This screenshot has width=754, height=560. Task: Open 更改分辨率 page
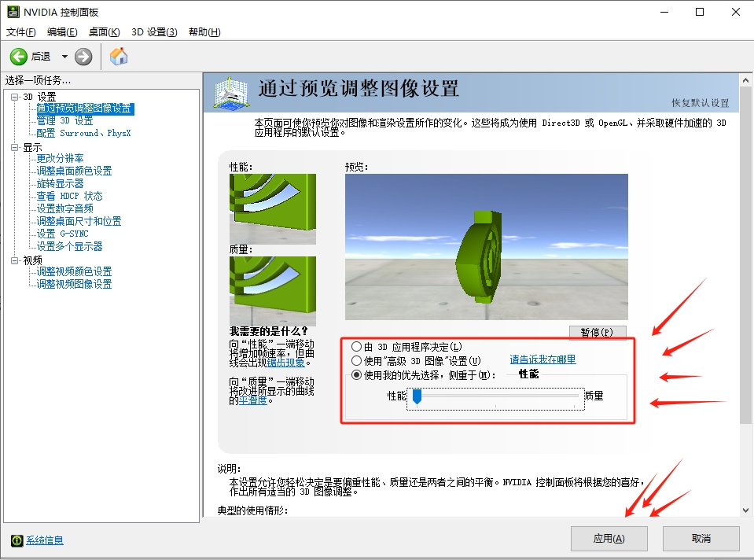click(60, 158)
